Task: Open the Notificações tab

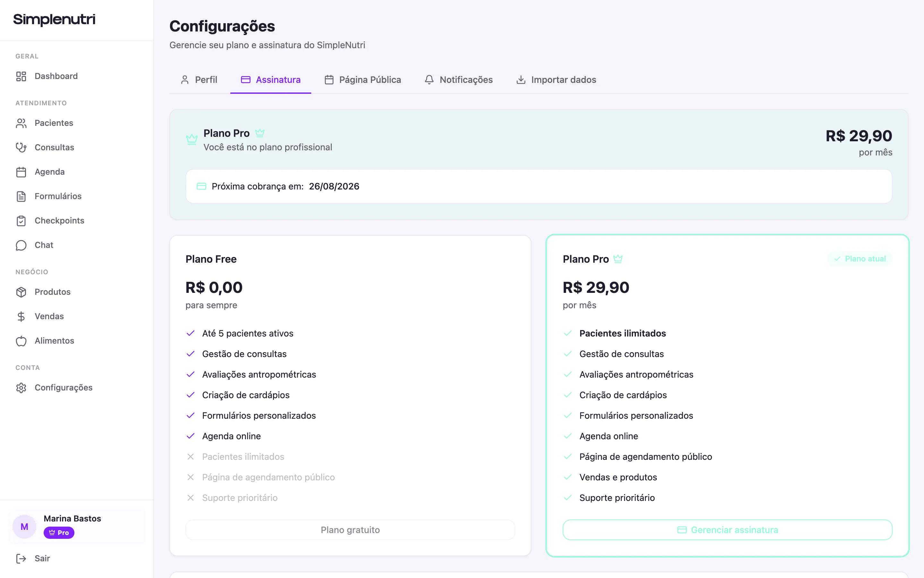Action: click(x=458, y=80)
